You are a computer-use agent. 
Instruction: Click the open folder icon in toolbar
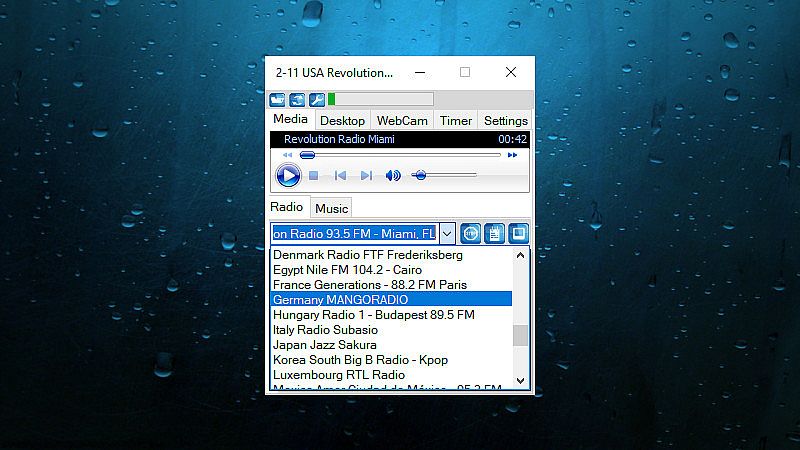coord(278,99)
